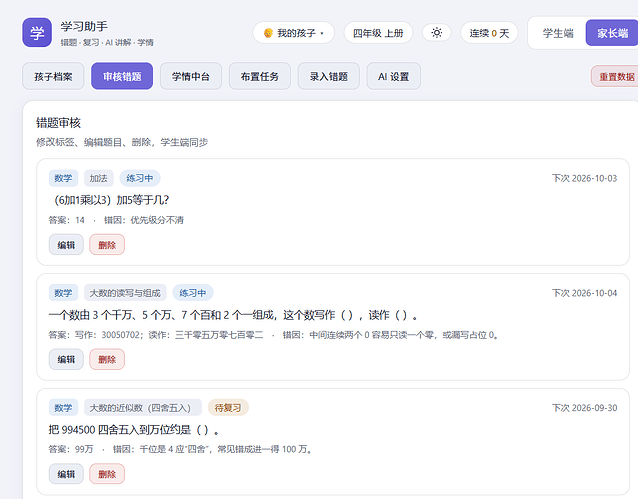
Task: Click the answer line 答案: 99万
Action: 71,449
